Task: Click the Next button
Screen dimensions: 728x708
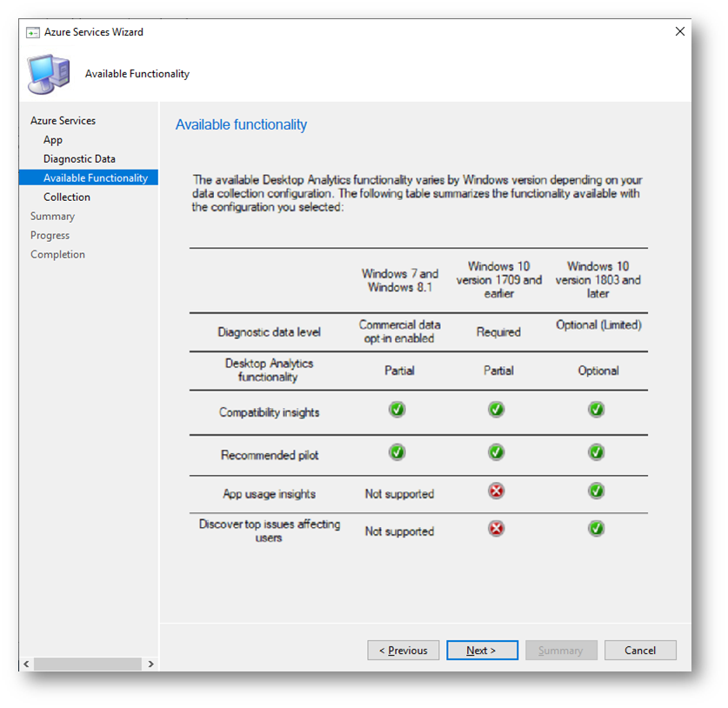Action: coord(482,651)
